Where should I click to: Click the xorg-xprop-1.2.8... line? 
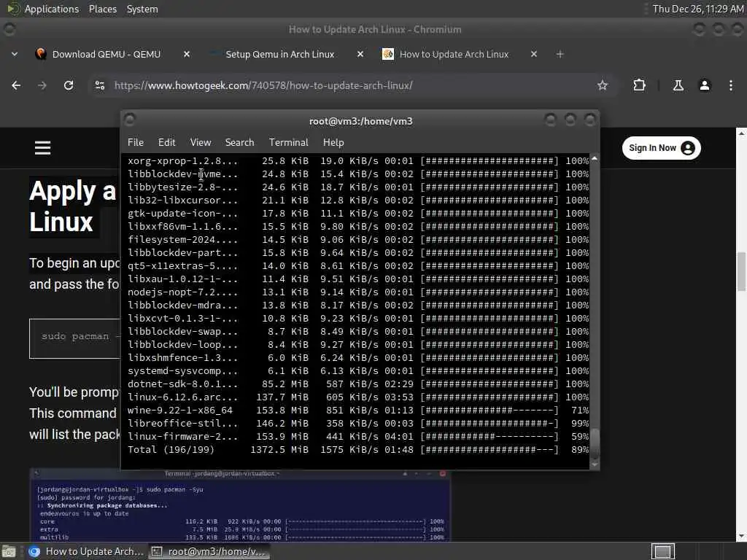point(357,161)
